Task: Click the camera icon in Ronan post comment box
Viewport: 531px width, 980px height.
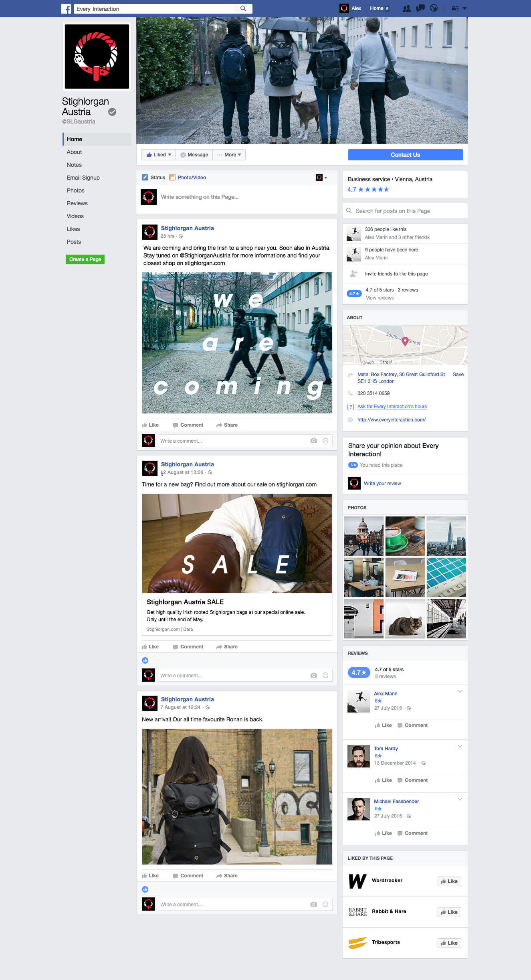Action: point(314,904)
